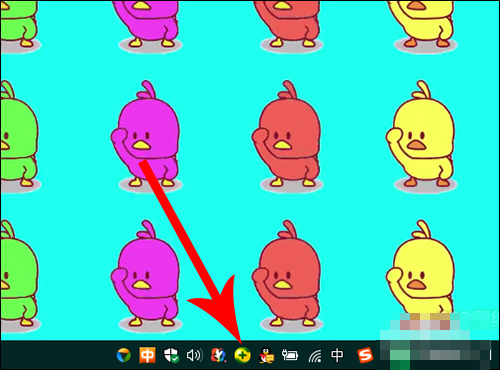The image size is (500, 370).
Task: Open the green plus 360 tray icon
Action: click(242, 355)
